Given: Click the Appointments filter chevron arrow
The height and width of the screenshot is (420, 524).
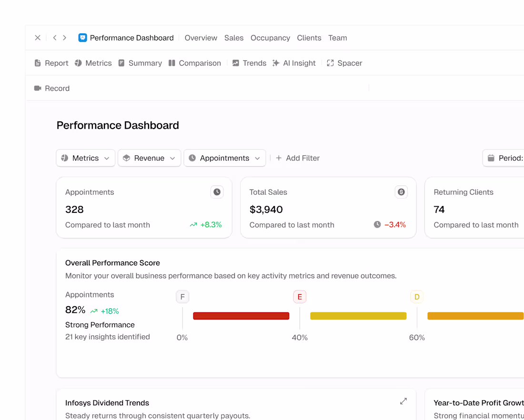Looking at the screenshot, I should 257,159.
